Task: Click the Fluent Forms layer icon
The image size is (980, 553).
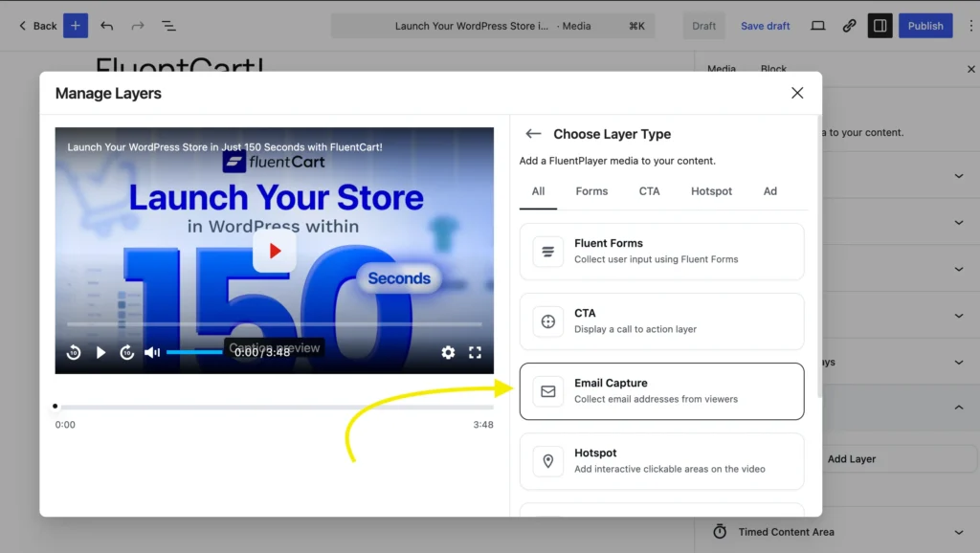Action: [548, 252]
